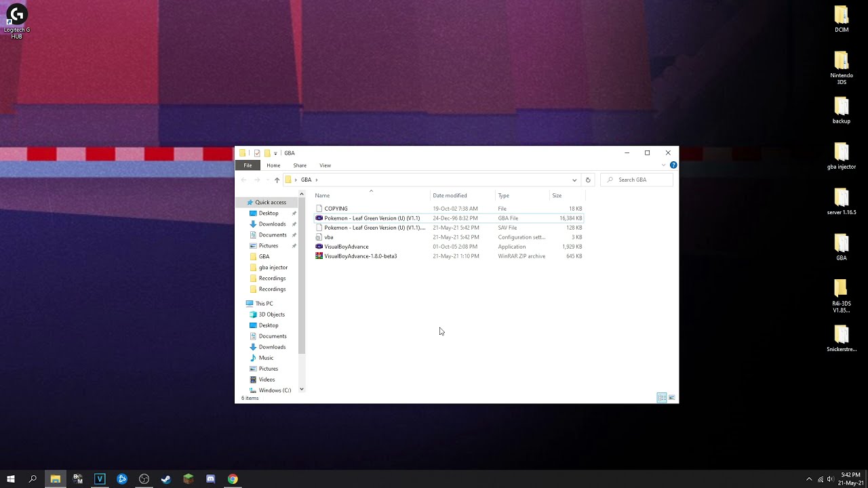Open Battle.net icon in the taskbar
Image resolution: width=868 pixels, height=488 pixels.
pyautogui.click(x=122, y=479)
